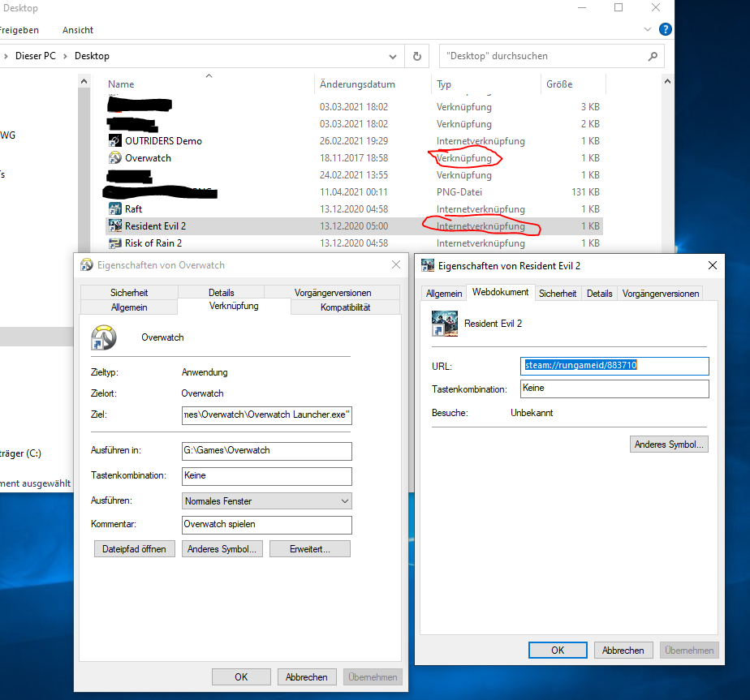
Task: Click the 'Ausführen in' field
Action: coord(267,451)
